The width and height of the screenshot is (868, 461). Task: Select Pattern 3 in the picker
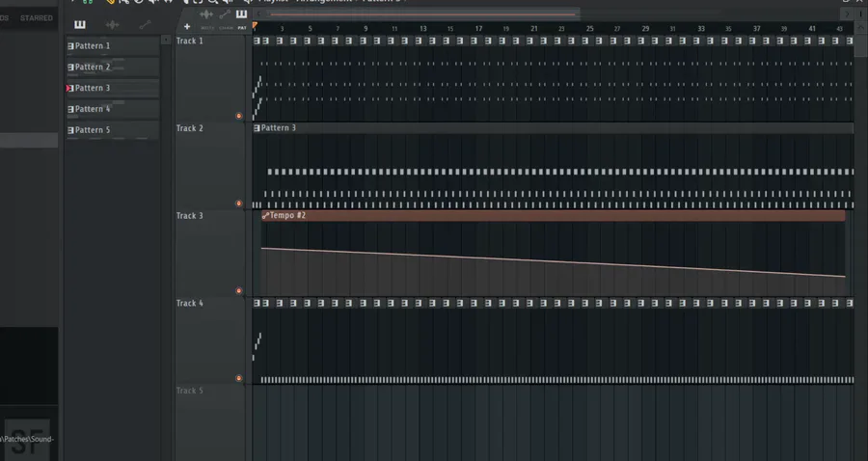tap(113, 88)
